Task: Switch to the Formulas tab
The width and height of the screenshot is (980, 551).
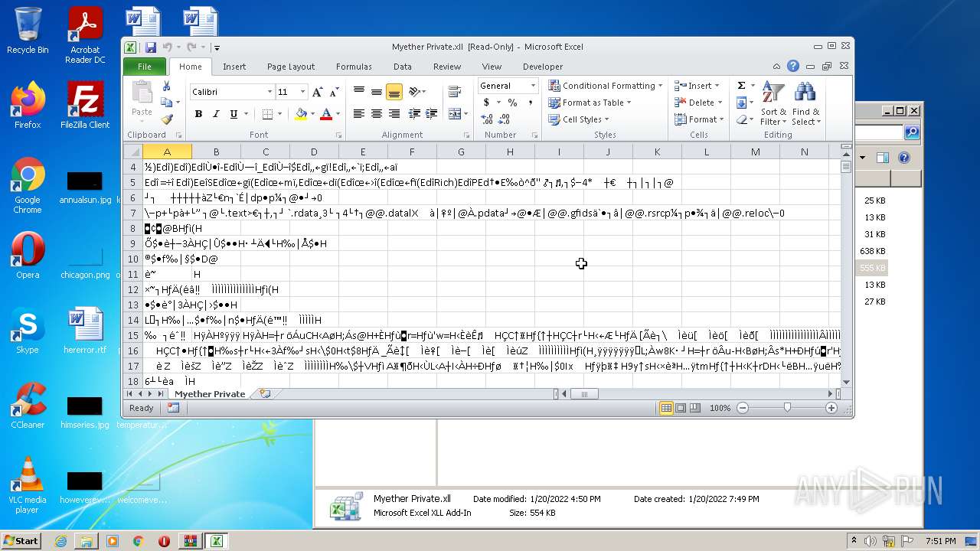Action: point(354,67)
